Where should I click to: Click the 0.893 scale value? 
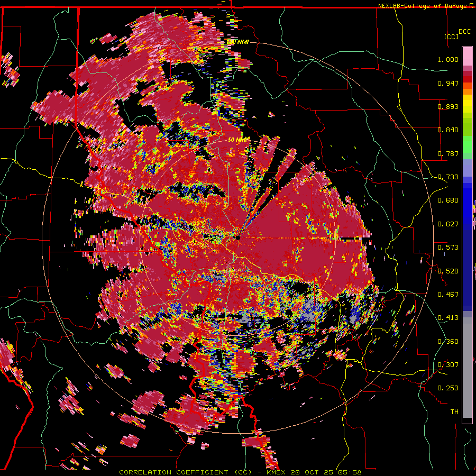(448, 106)
